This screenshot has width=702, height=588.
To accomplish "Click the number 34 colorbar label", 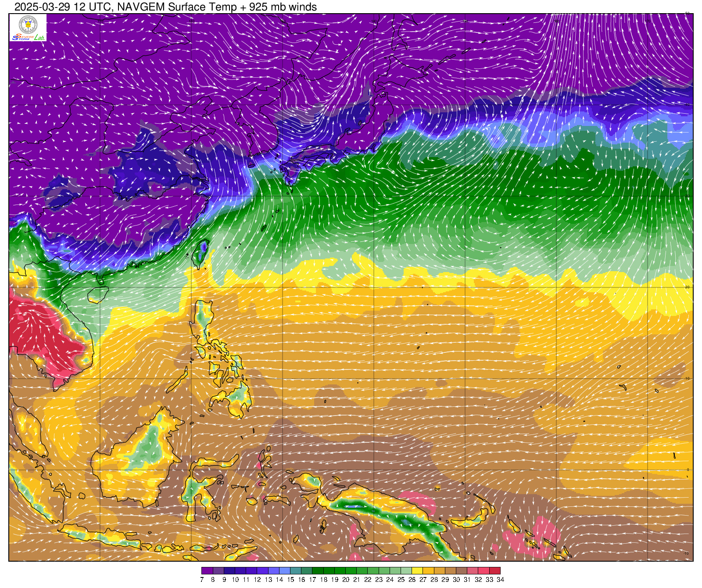I will click(x=500, y=580).
